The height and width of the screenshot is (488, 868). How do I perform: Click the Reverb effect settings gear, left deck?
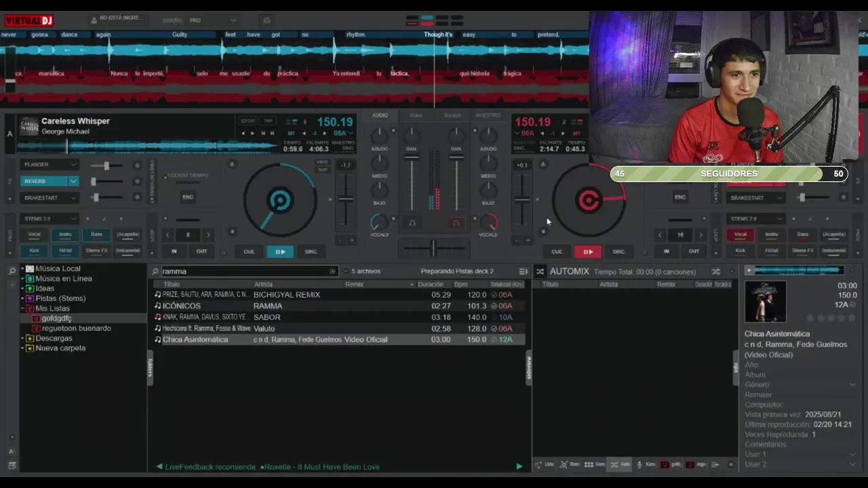pyautogui.click(x=137, y=181)
